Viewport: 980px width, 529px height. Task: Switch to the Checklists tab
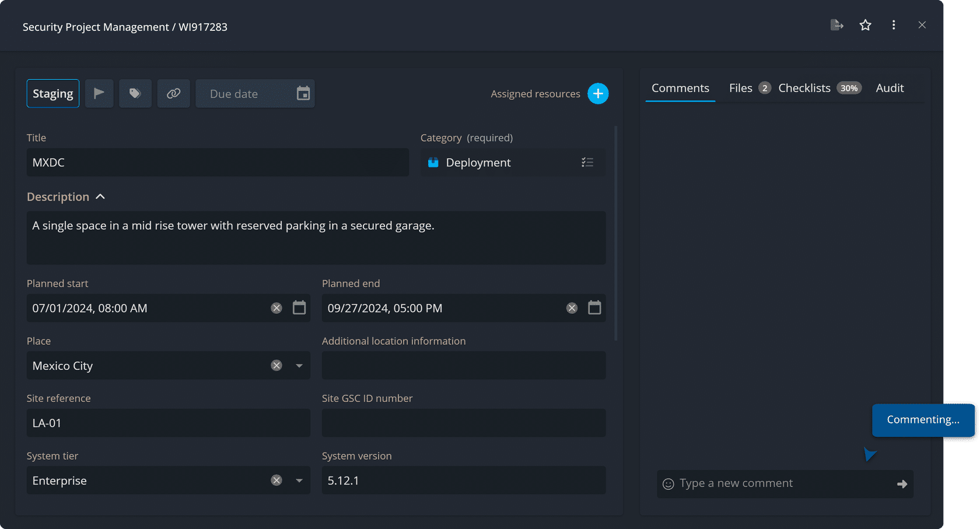[804, 88]
